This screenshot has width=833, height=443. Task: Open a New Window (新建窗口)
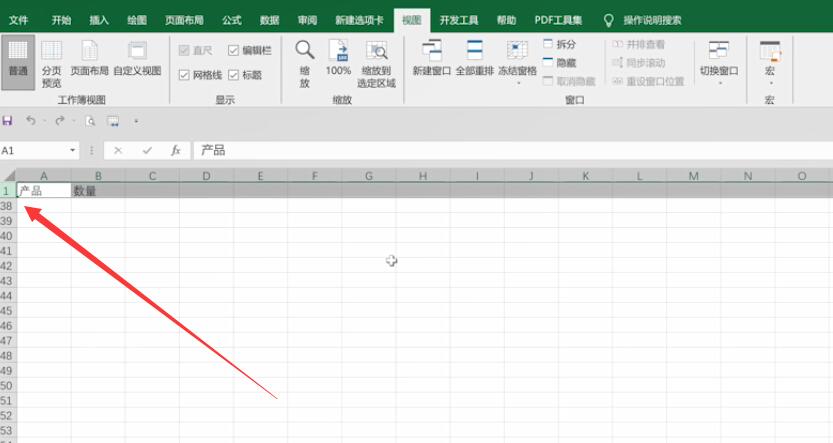click(431, 58)
